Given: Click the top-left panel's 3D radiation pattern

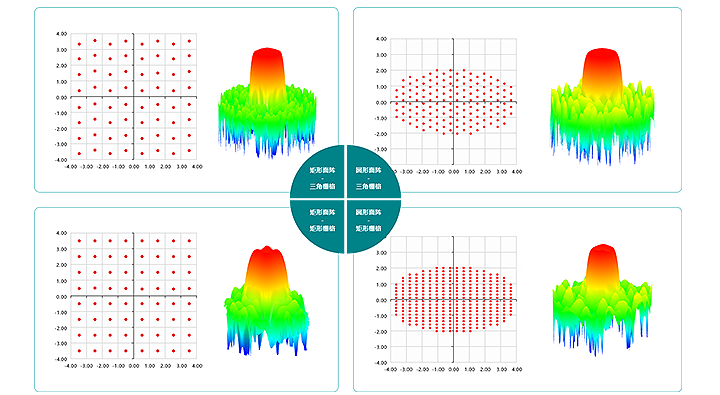Looking at the screenshot, I should pyautogui.click(x=267, y=103).
